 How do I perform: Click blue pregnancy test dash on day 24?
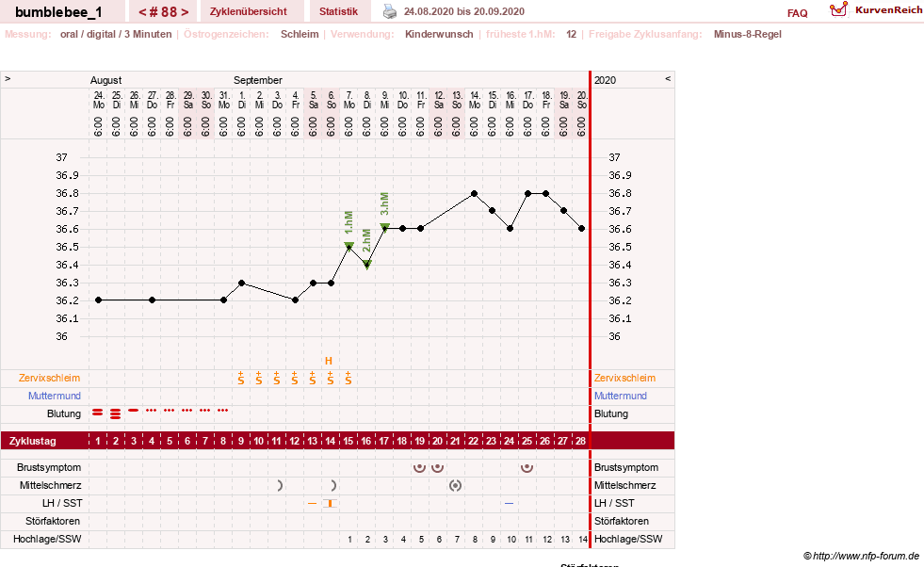pyautogui.click(x=510, y=503)
